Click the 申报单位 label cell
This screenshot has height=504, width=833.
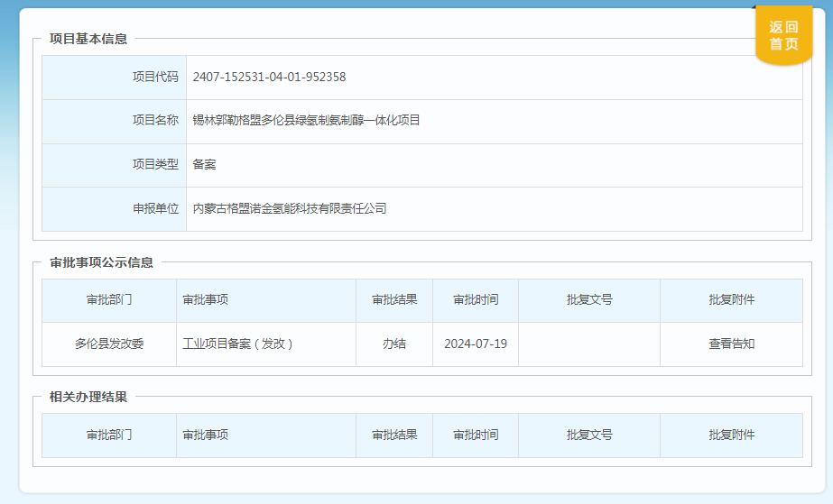click(x=115, y=209)
